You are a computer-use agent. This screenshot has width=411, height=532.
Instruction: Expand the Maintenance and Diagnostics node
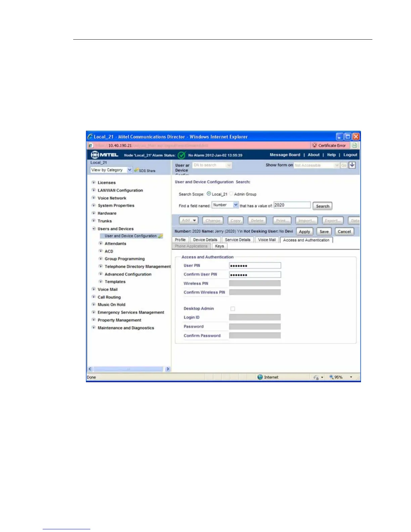tap(94, 327)
